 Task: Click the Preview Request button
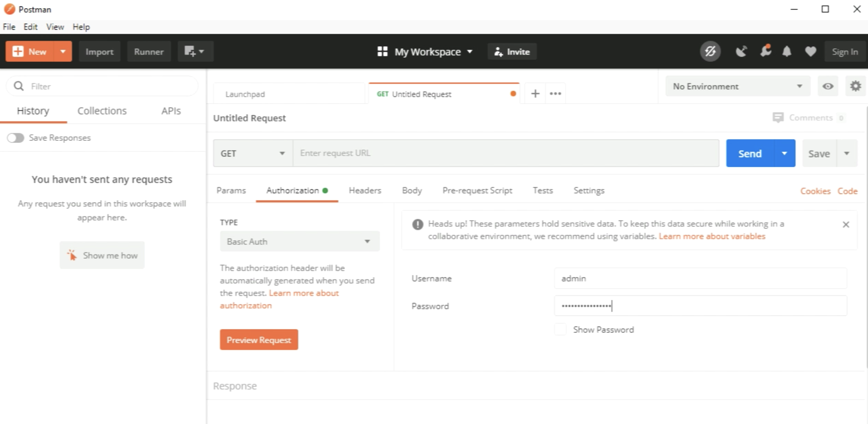pos(259,340)
